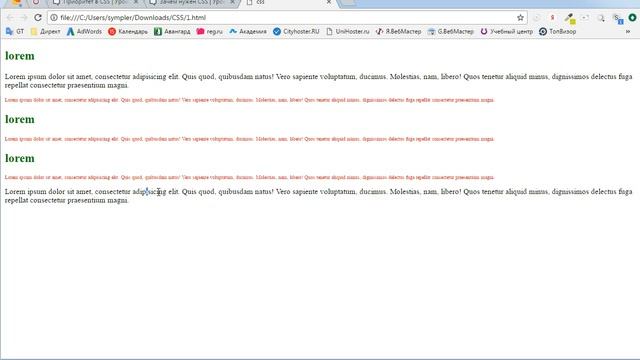Open the green circle extension icon
Viewport: 640px width, 360px height.
[x=632, y=18]
